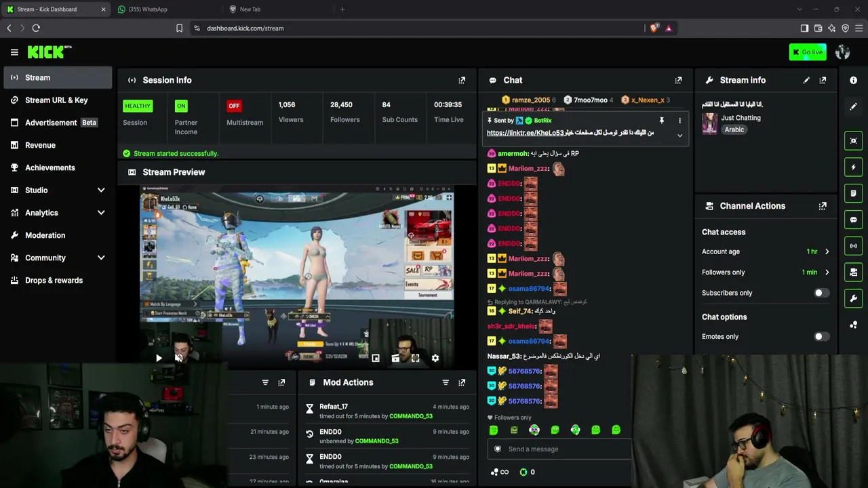
Task: Reload the browser page
Action: (x=36, y=28)
